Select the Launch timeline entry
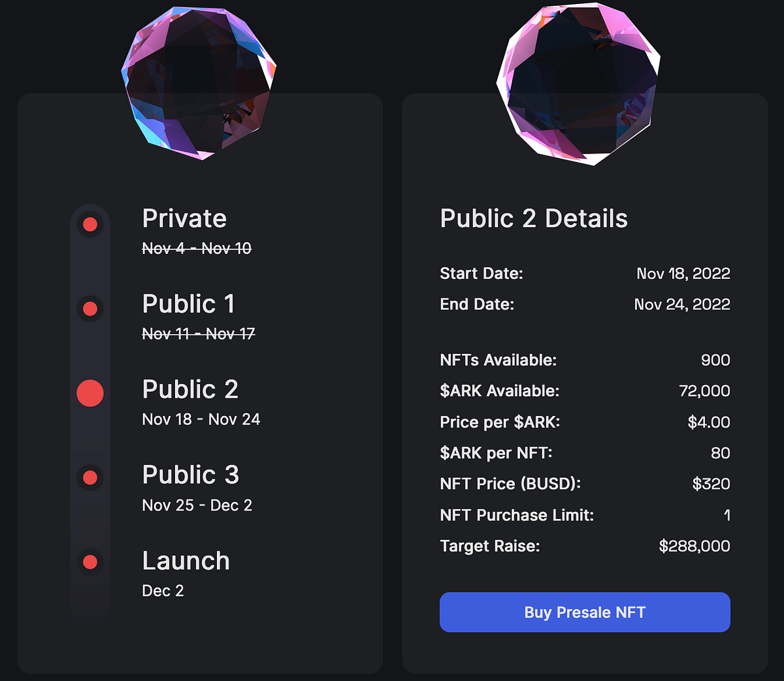 pyautogui.click(x=186, y=560)
